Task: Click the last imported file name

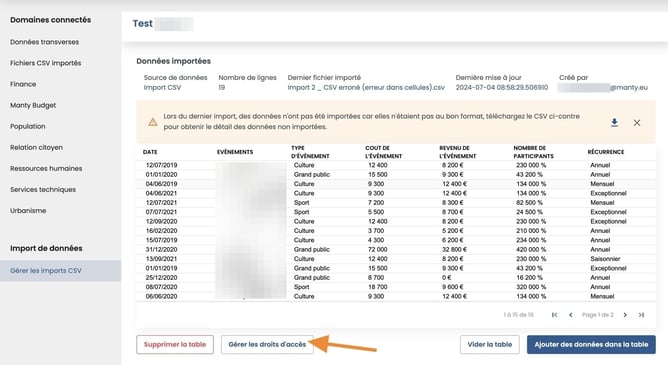Action: pyautogui.click(x=366, y=87)
